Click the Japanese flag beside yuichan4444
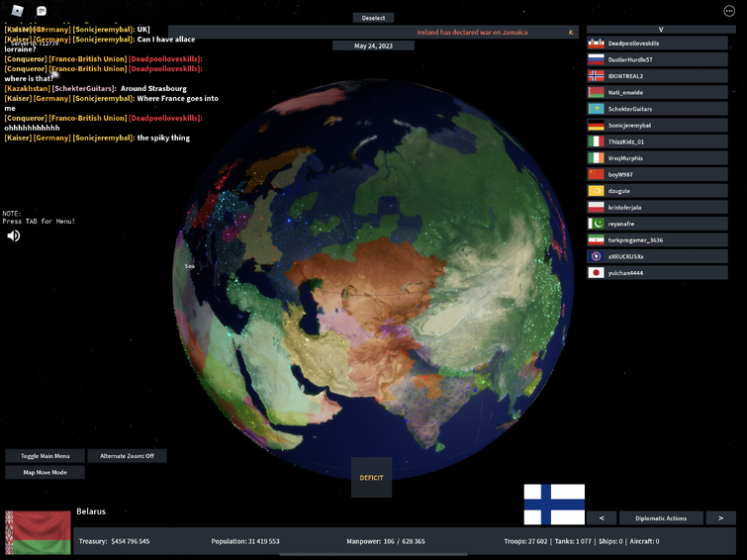The image size is (747, 560). (596, 273)
